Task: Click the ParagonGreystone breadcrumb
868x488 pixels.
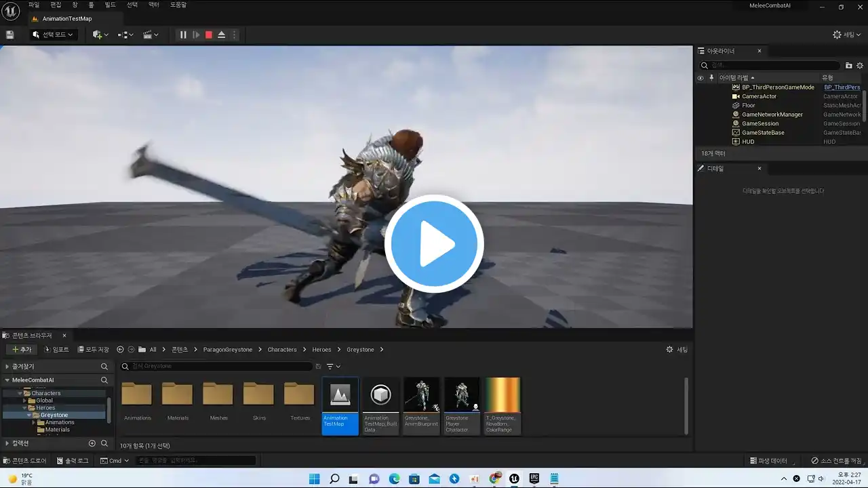Action: [x=228, y=350]
